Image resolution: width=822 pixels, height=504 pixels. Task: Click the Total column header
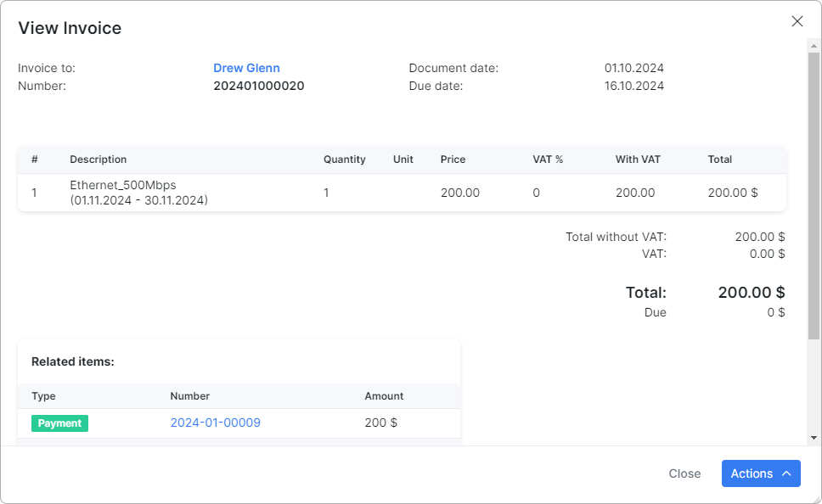point(719,160)
